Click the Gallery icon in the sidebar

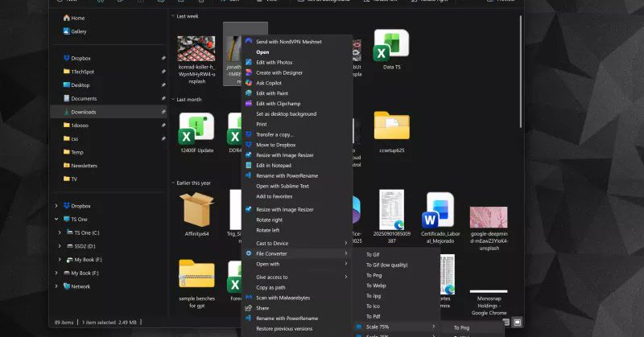tap(67, 31)
